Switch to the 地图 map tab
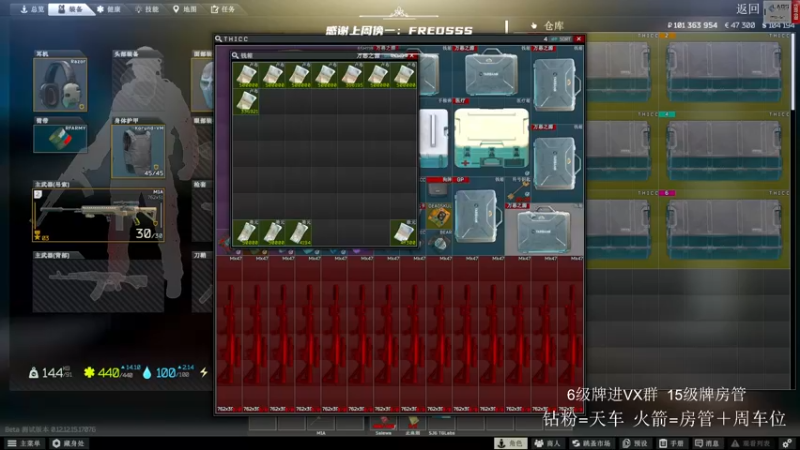The height and width of the screenshot is (450, 800). point(184,9)
